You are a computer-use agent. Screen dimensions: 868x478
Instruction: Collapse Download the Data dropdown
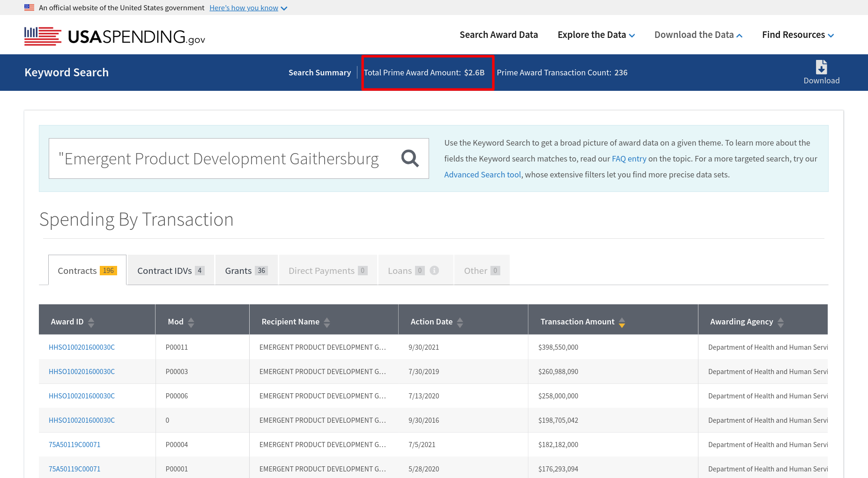pos(698,35)
